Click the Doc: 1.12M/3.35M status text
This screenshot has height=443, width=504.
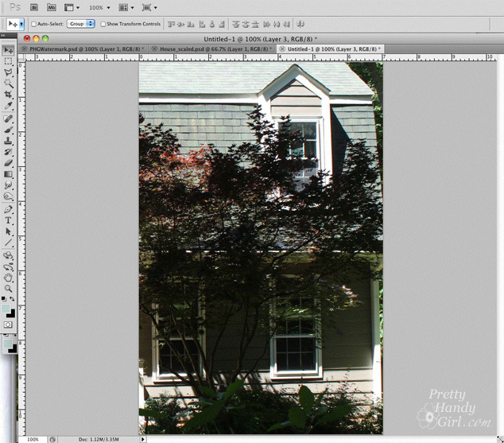click(99, 440)
